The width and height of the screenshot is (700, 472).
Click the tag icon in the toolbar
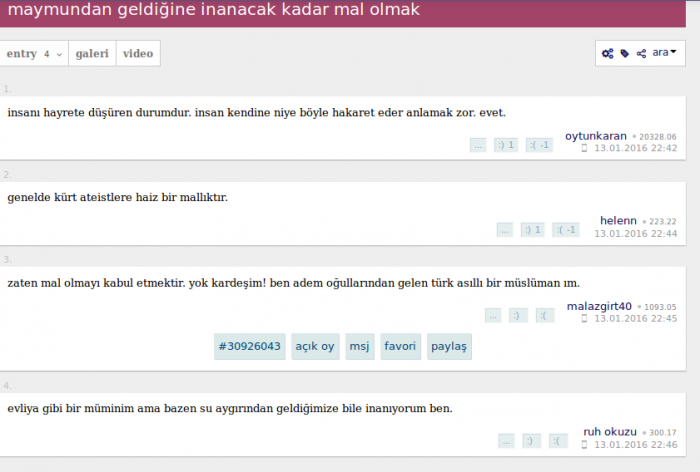pyautogui.click(x=625, y=54)
